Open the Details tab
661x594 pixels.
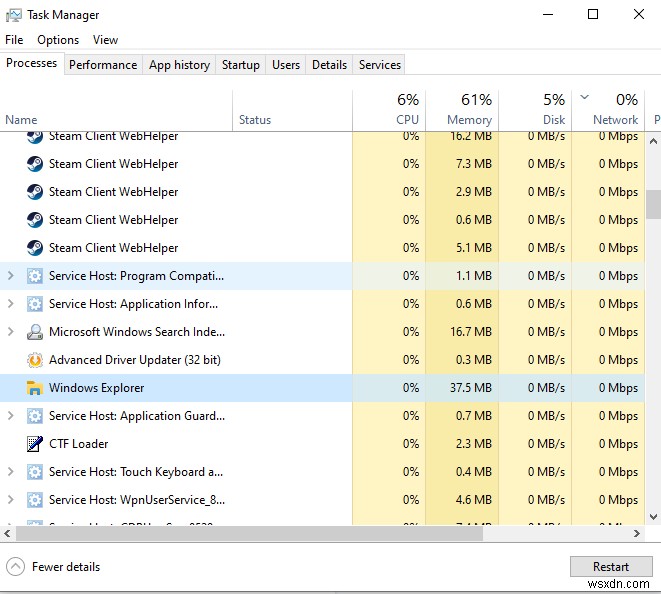point(329,65)
